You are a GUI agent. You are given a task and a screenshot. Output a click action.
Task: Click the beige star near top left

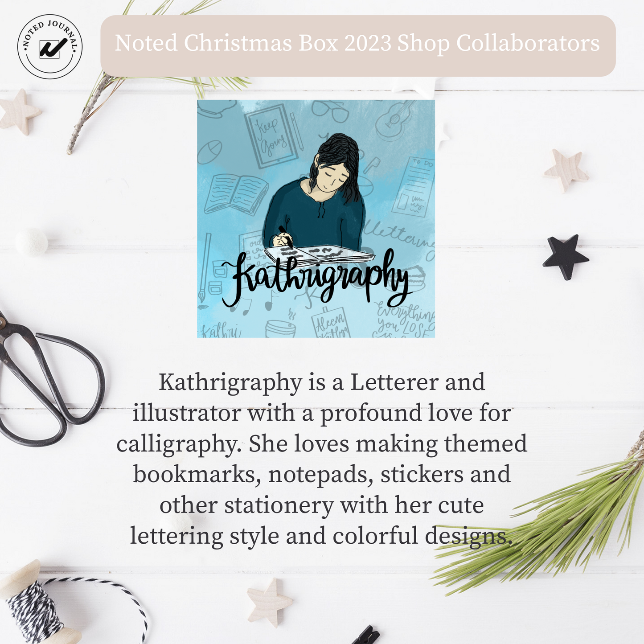(x=20, y=111)
